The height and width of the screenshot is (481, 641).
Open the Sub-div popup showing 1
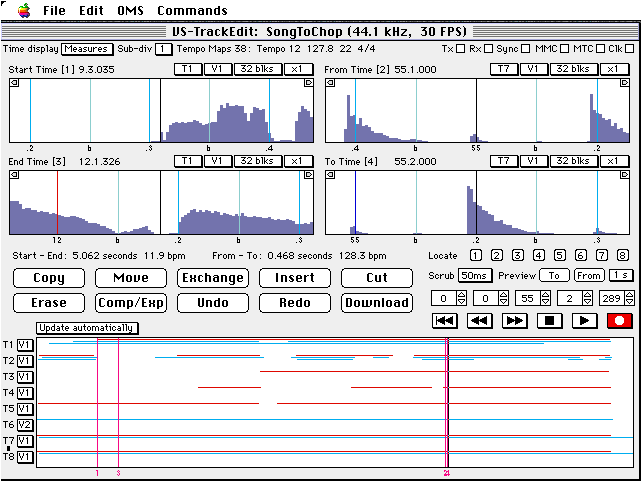pos(164,49)
